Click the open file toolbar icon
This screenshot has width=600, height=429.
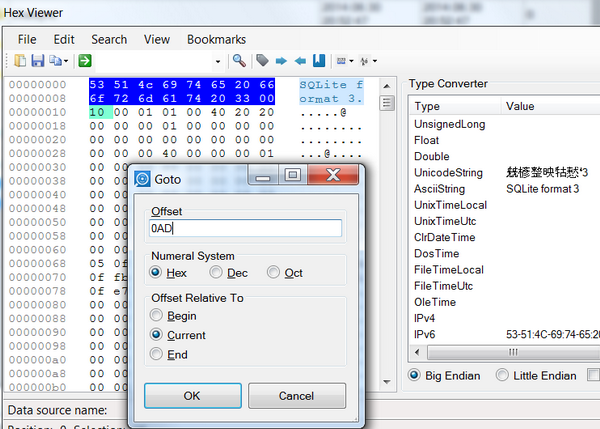(20, 61)
